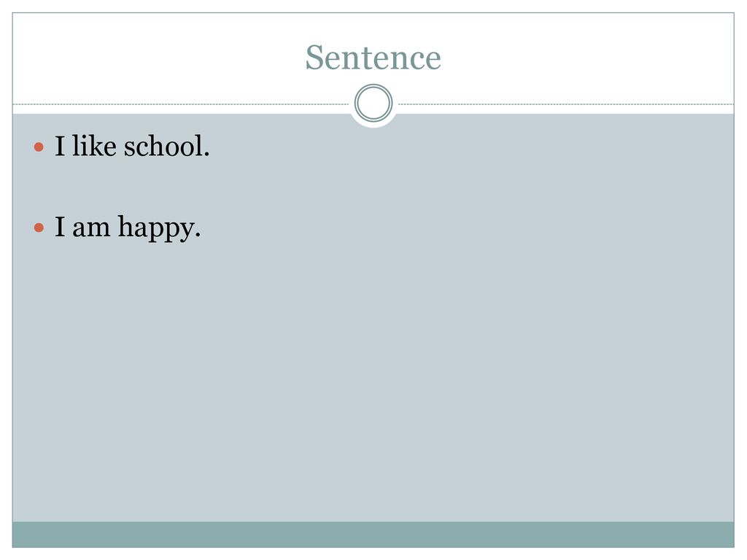
Task: Select the orange bullet beside "I like school."
Action: coord(39,147)
